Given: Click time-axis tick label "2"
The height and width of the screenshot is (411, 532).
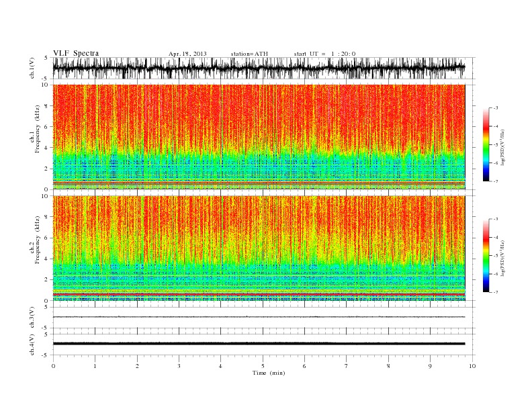Looking at the screenshot, I should point(137,366).
